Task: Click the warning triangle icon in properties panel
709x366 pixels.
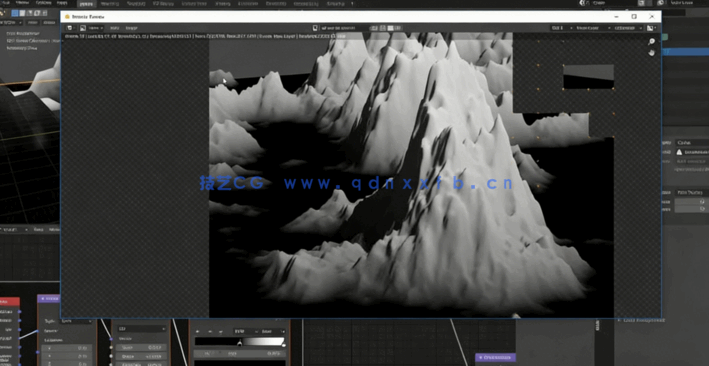Action: click(679, 152)
